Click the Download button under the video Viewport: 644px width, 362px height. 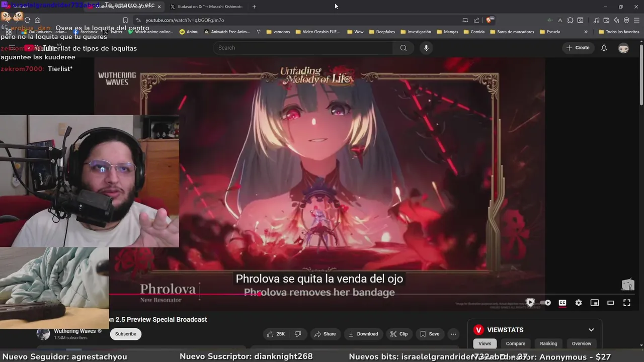click(363, 334)
